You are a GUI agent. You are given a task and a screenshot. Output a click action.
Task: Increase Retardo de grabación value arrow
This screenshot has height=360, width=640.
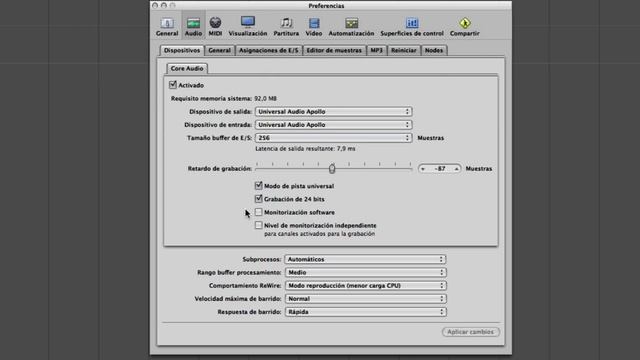pyautogui.click(x=456, y=169)
